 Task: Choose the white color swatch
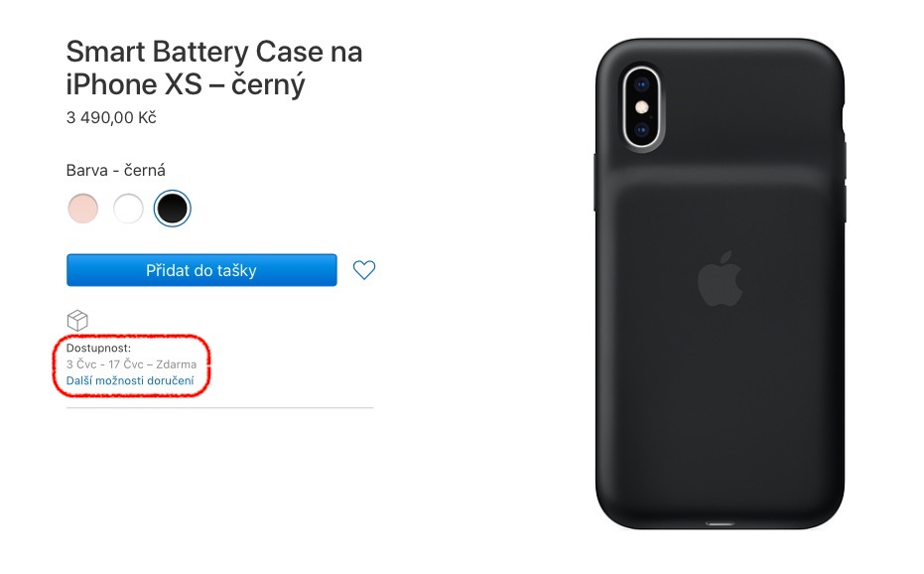tap(128, 209)
